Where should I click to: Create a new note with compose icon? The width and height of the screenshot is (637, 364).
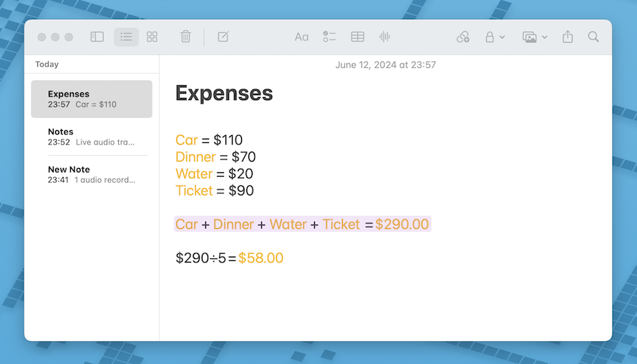[x=223, y=36]
